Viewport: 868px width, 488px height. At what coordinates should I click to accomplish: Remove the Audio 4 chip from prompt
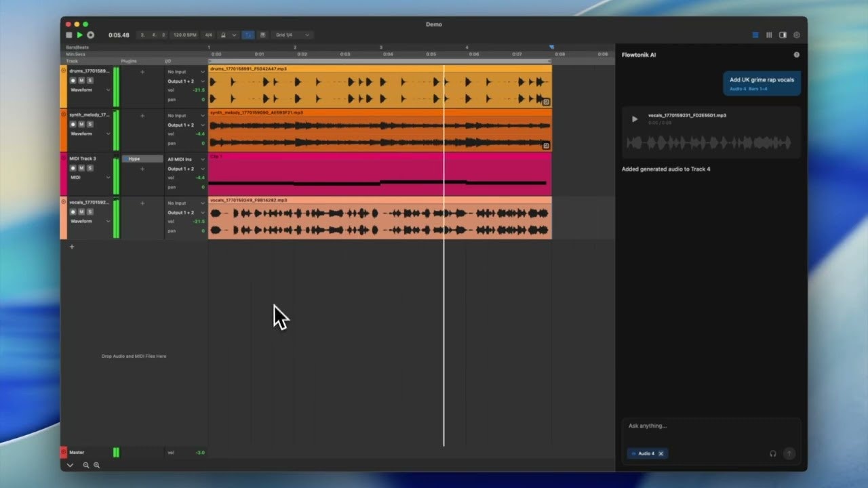point(661,453)
